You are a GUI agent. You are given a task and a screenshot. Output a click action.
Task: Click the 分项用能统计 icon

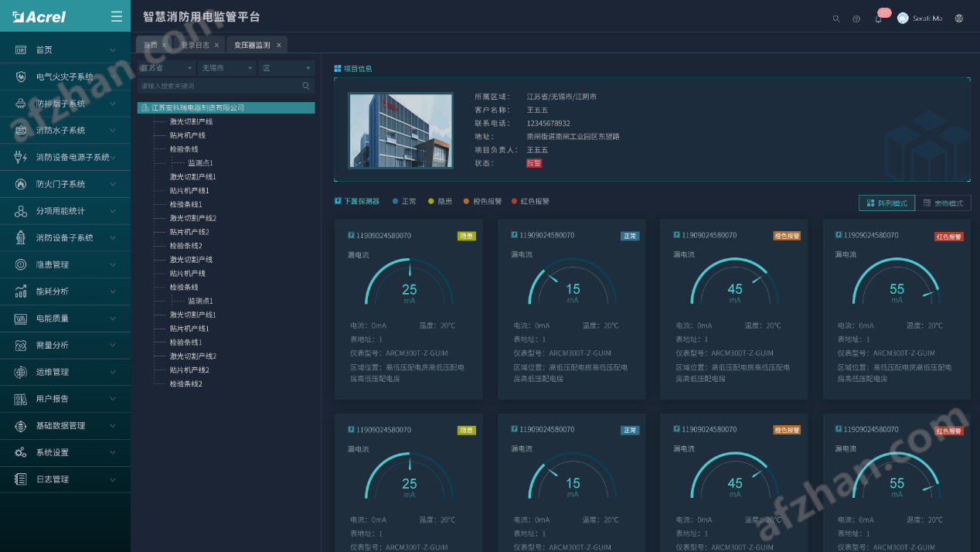tap(21, 211)
